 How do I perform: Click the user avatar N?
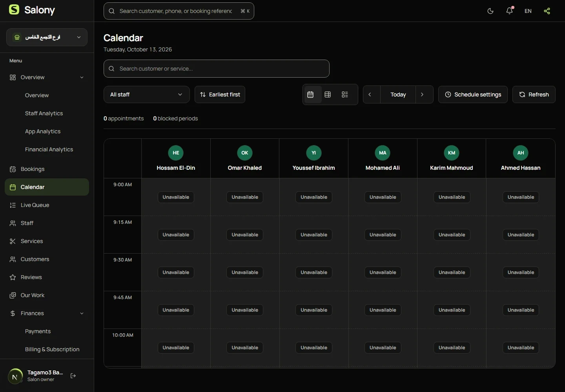pos(15,377)
